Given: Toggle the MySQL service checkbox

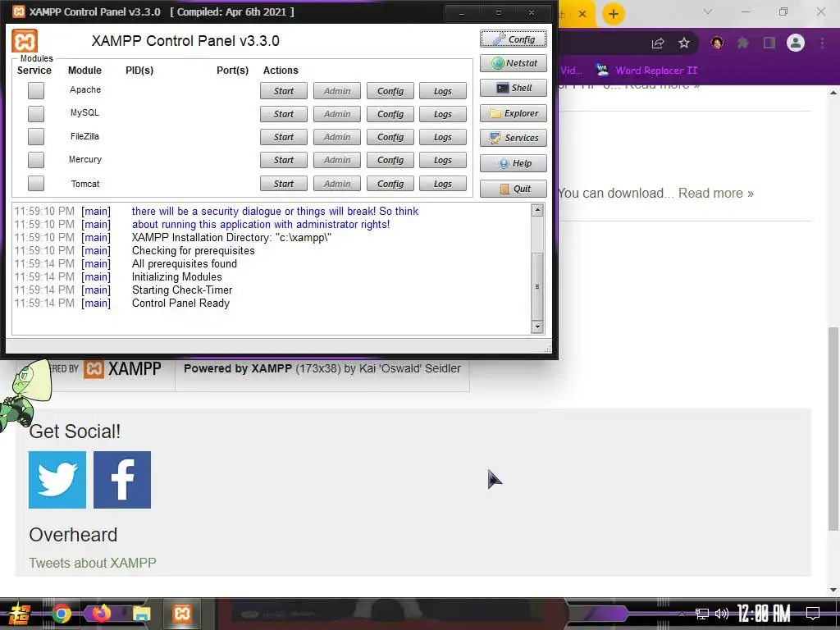Looking at the screenshot, I should point(36,113).
